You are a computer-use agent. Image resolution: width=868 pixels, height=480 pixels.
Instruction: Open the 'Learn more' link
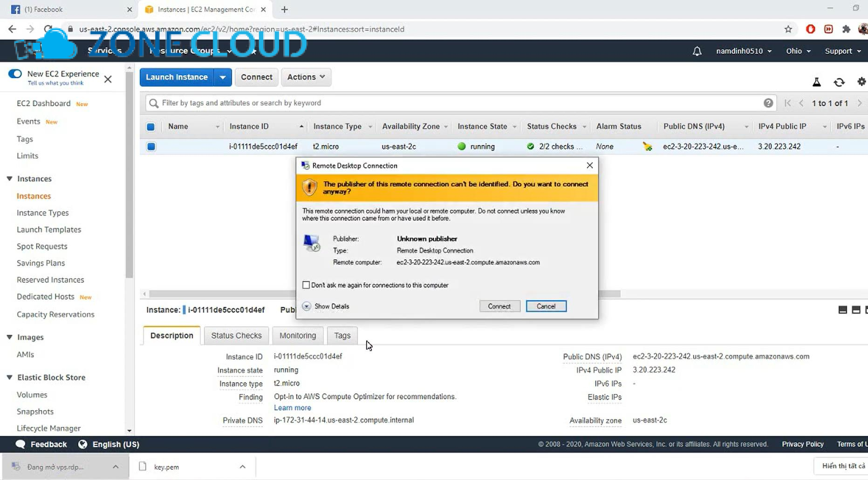(292, 407)
